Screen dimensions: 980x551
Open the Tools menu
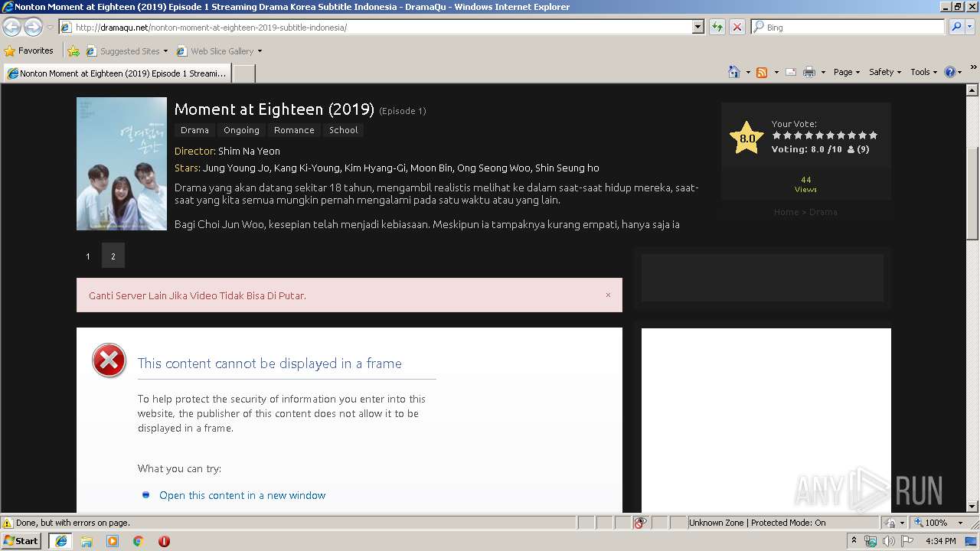click(923, 72)
